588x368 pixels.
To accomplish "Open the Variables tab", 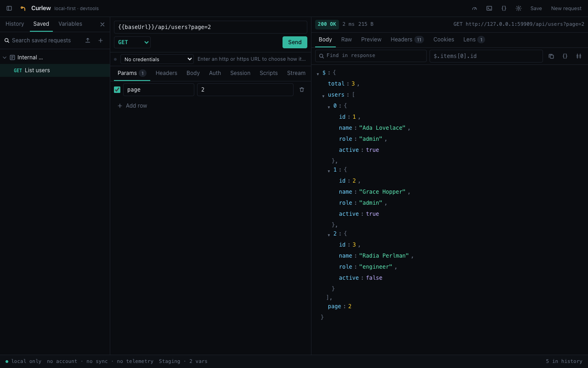I will pos(70,24).
